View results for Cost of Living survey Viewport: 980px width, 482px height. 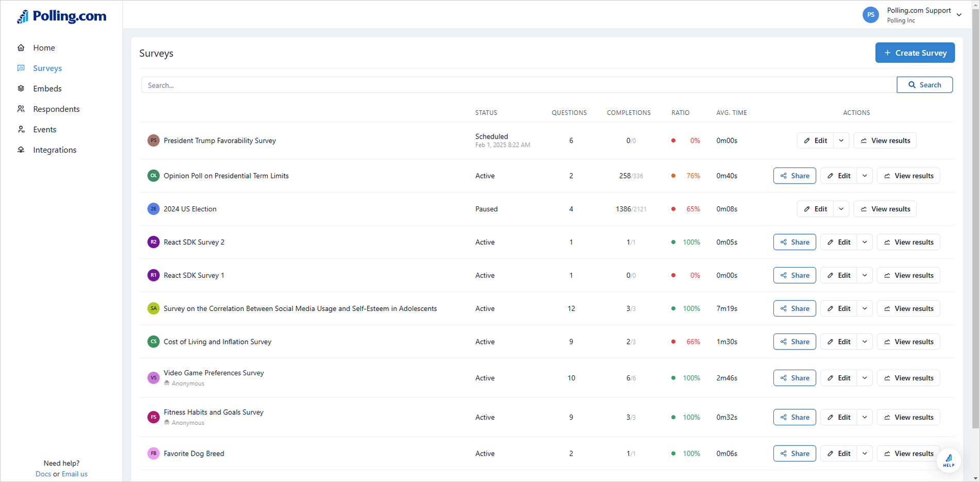coord(908,341)
